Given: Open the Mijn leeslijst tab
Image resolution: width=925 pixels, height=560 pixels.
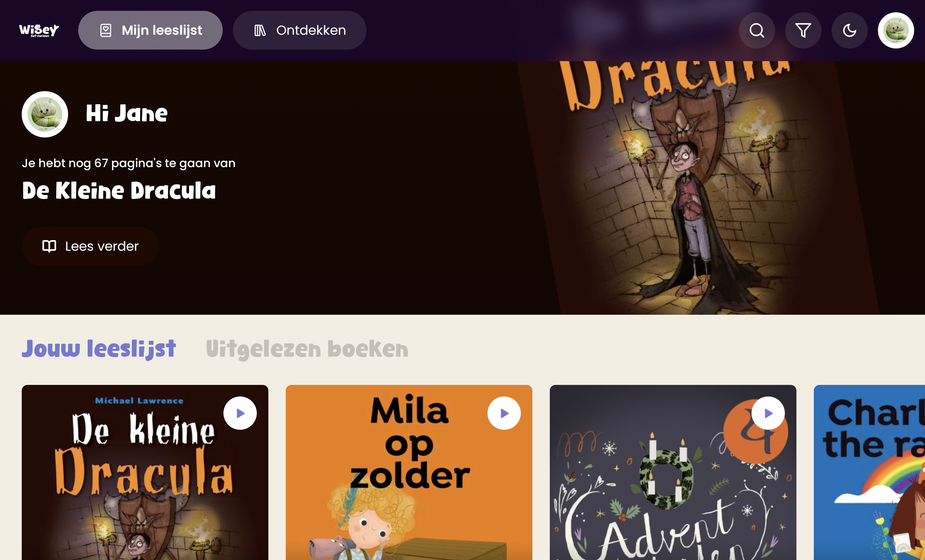Looking at the screenshot, I should point(150,30).
